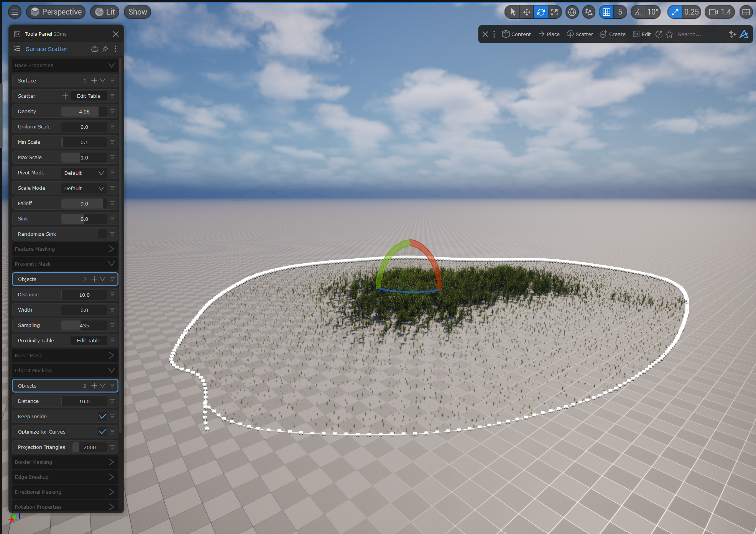Click the basket icon beside Surface Scatter
The height and width of the screenshot is (534, 756).
click(95, 49)
